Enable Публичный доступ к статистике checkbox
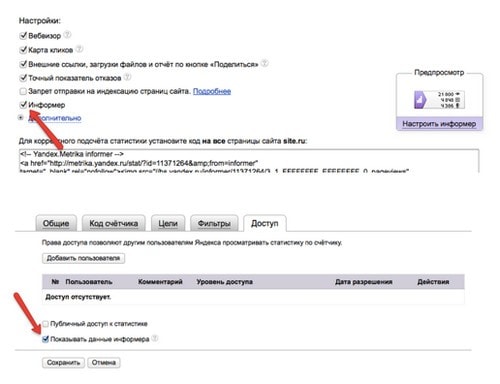Screen dimensions: 500x384 click(45, 324)
